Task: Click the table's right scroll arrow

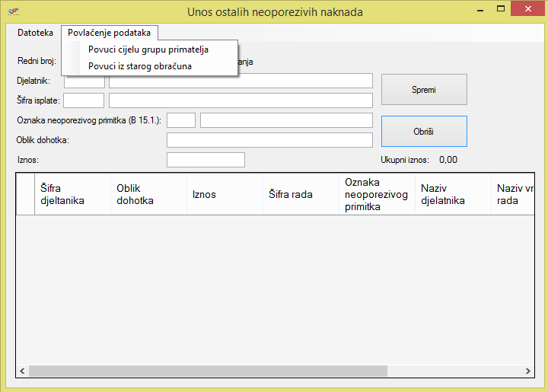Action: 527,371
